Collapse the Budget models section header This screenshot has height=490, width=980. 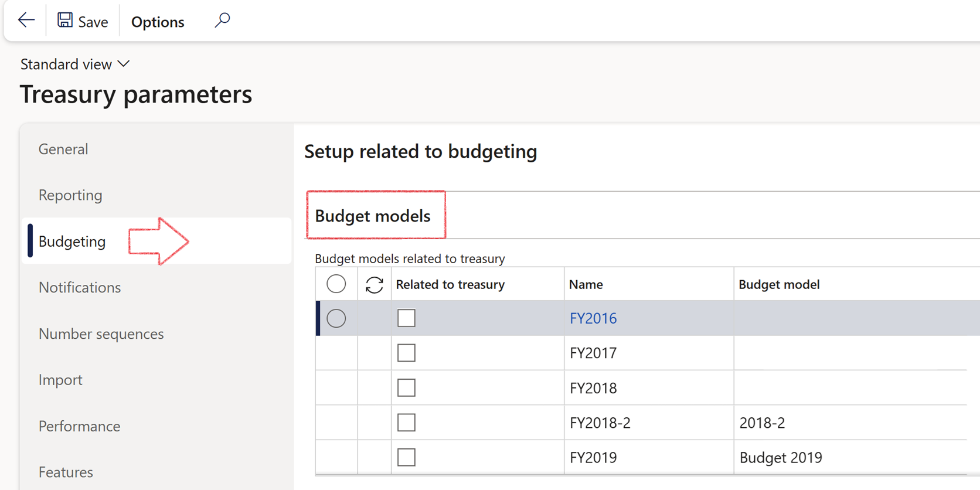(x=373, y=216)
